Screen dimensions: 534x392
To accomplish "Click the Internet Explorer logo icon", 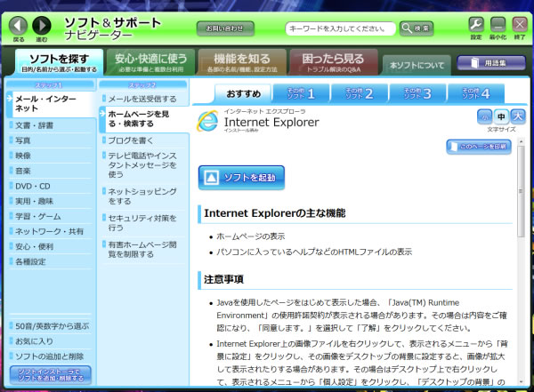I will 207,121.
